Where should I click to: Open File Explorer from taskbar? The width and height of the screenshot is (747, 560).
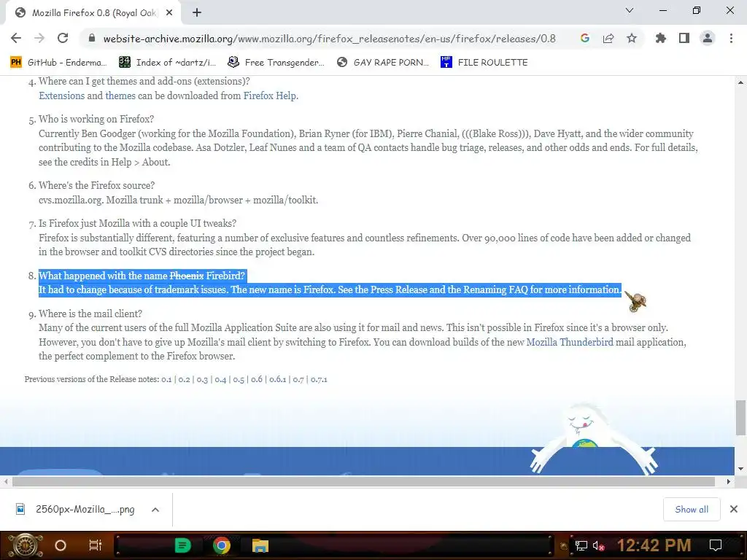260,545
